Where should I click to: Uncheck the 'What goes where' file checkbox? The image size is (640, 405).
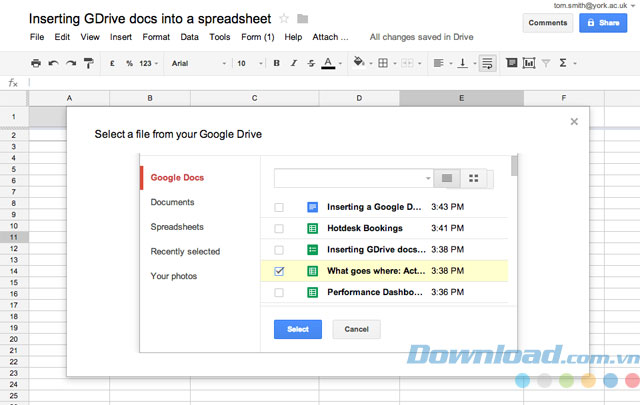(279, 270)
